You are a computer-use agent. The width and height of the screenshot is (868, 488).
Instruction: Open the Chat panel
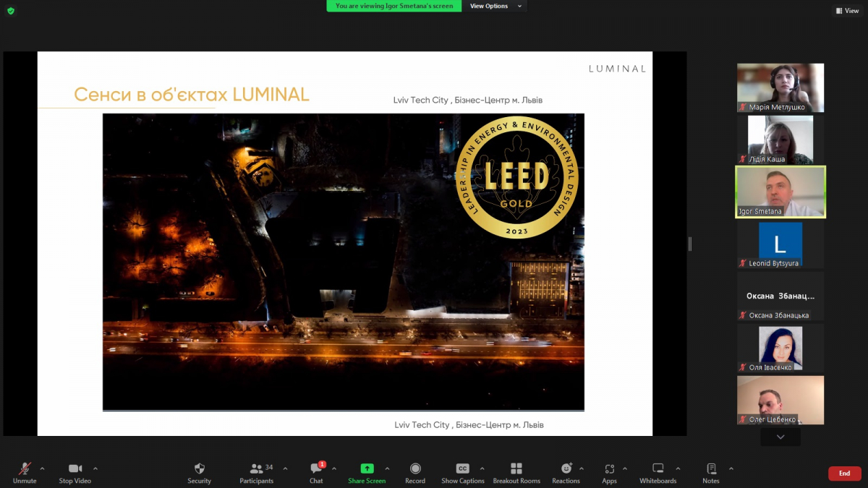click(x=316, y=469)
